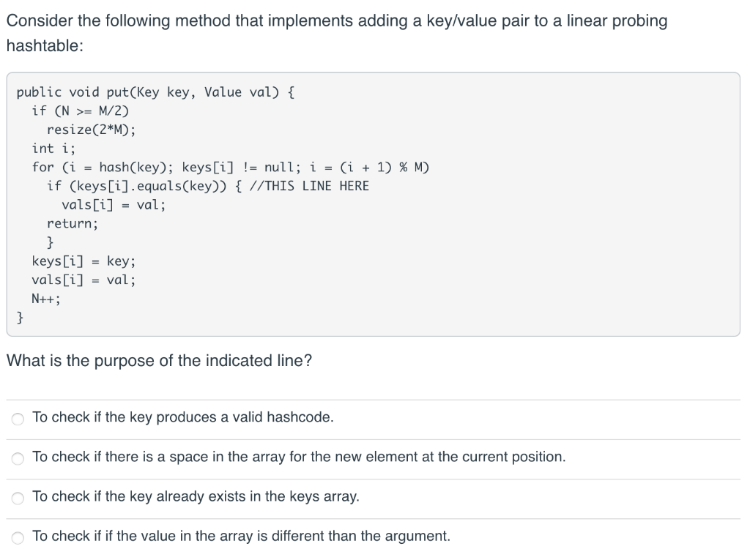Select the radio button for 'valid hashcode' answer
The width and height of the screenshot is (750, 560).
click(18, 419)
